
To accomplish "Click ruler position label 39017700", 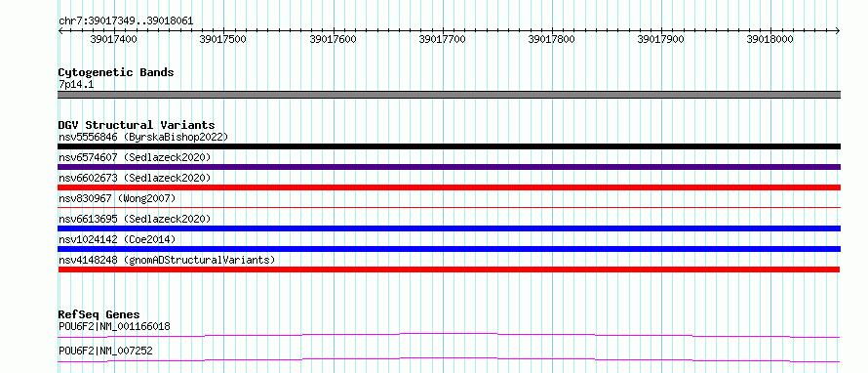I will pos(443,39).
